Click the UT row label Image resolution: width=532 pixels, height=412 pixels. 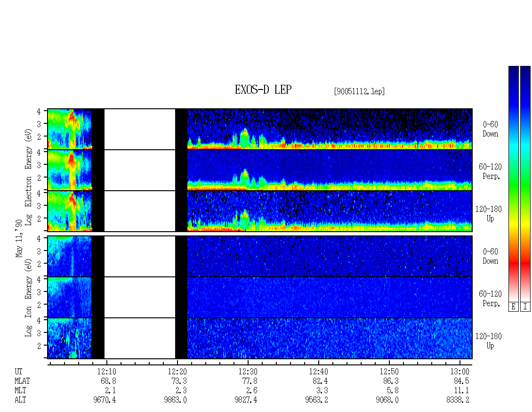pyautogui.click(x=19, y=372)
